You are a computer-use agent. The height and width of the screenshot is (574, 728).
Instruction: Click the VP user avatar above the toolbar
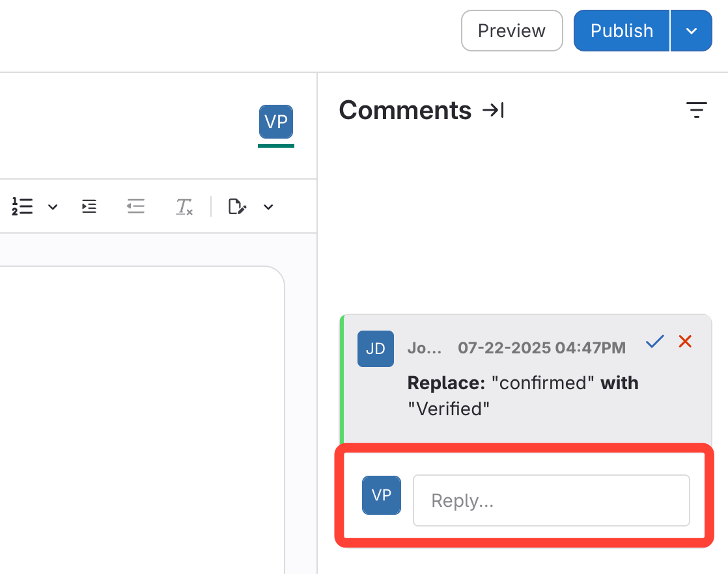point(276,122)
